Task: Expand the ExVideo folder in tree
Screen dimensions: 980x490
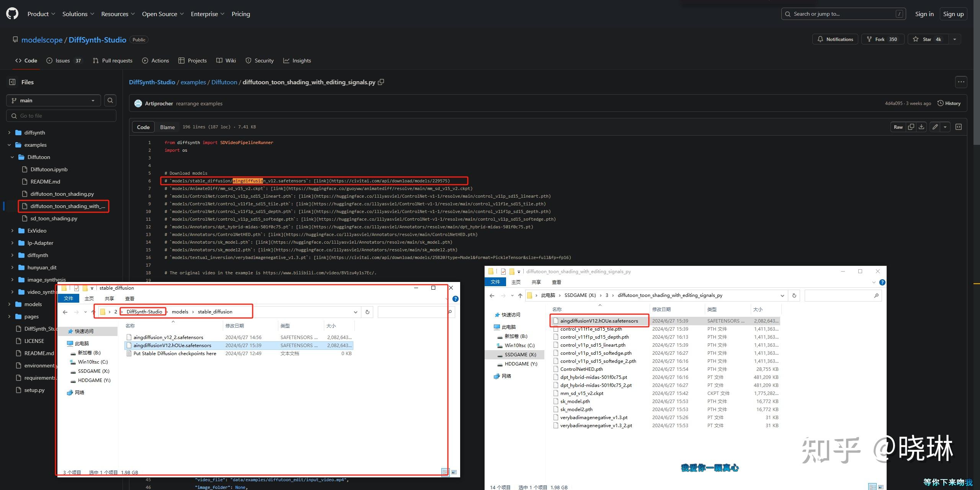Action: click(x=12, y=231)
